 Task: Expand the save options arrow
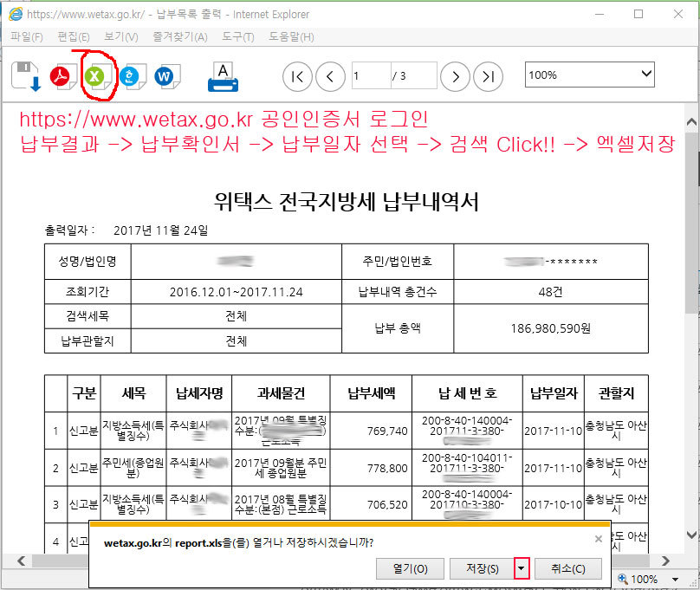click(522, 568)
